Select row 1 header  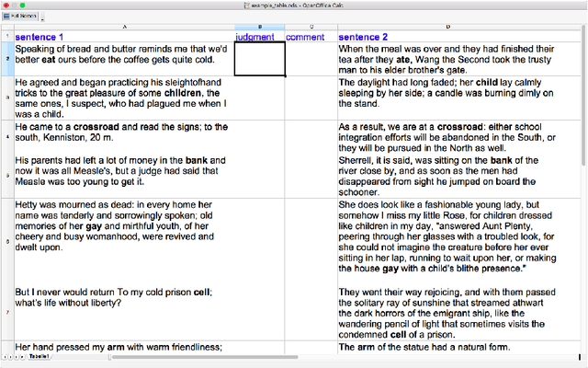pyautogui.click(x=7, y=36)
